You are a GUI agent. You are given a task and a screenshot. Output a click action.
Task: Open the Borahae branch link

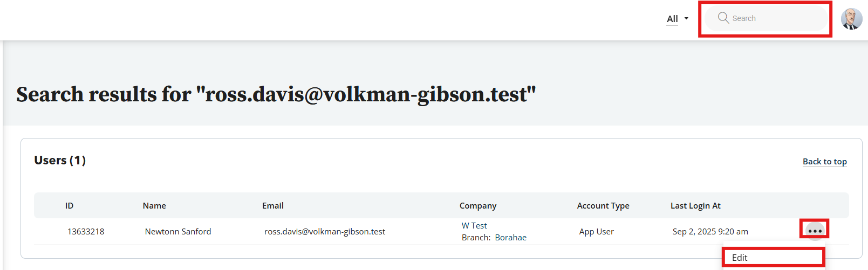tap(510, 237)
